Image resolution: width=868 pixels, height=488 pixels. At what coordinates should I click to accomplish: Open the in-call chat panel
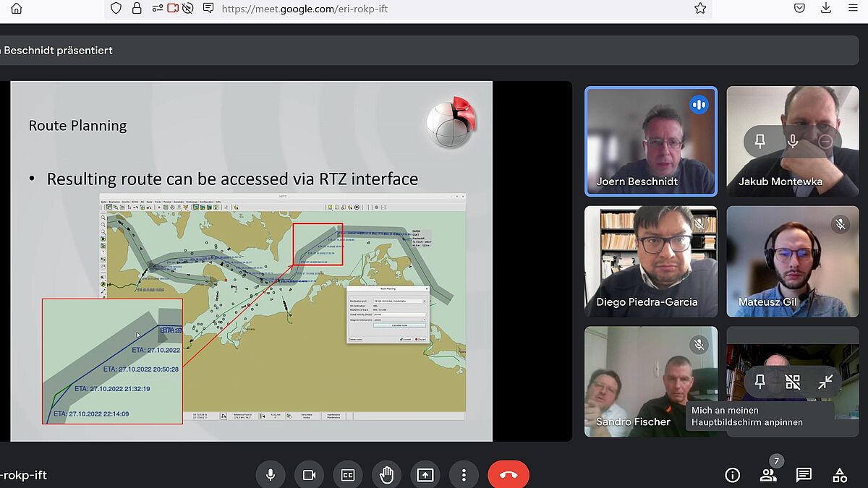pyautogui.click(x=804, y=475)
